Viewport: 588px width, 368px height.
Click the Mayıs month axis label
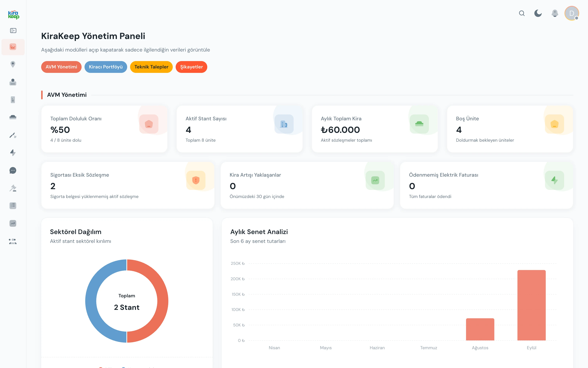pyautogui.click(x=326, y=348)
